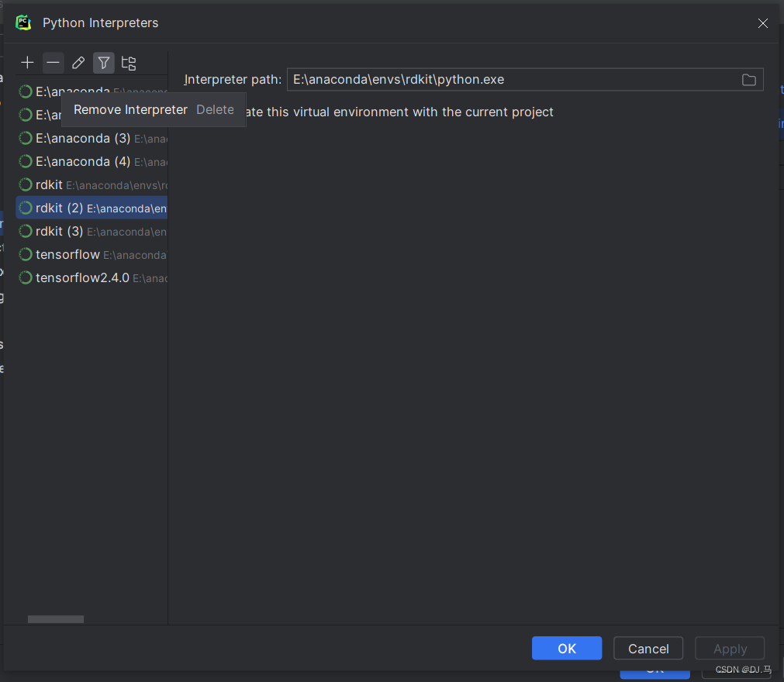The image size is (784, 682).
Task: Click the PyCharm logo in title bar
Action: point(23,23)
